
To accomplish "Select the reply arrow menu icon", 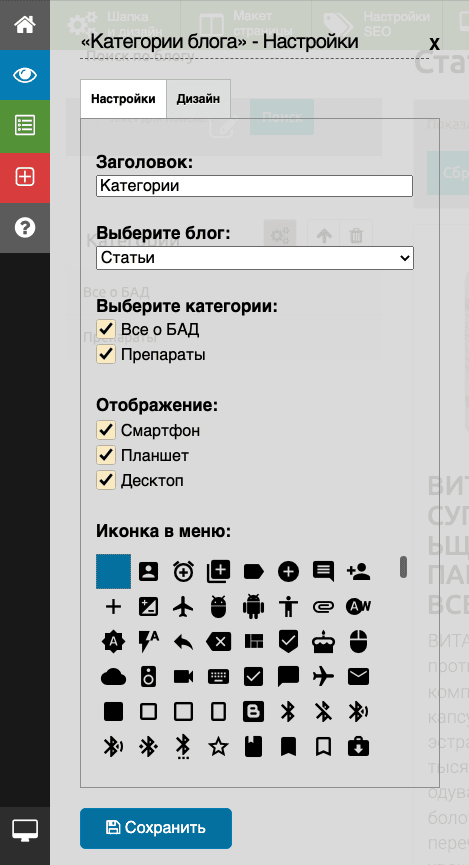I will [183, 642].
